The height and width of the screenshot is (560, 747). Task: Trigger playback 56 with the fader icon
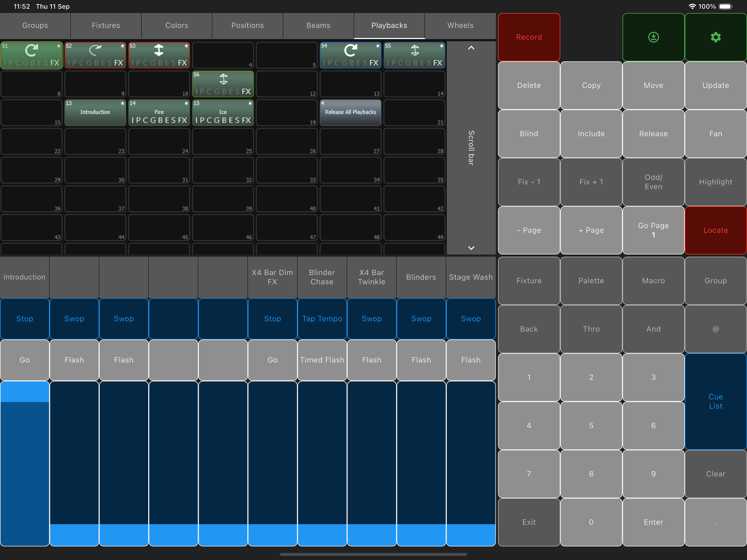click(223, 84)
